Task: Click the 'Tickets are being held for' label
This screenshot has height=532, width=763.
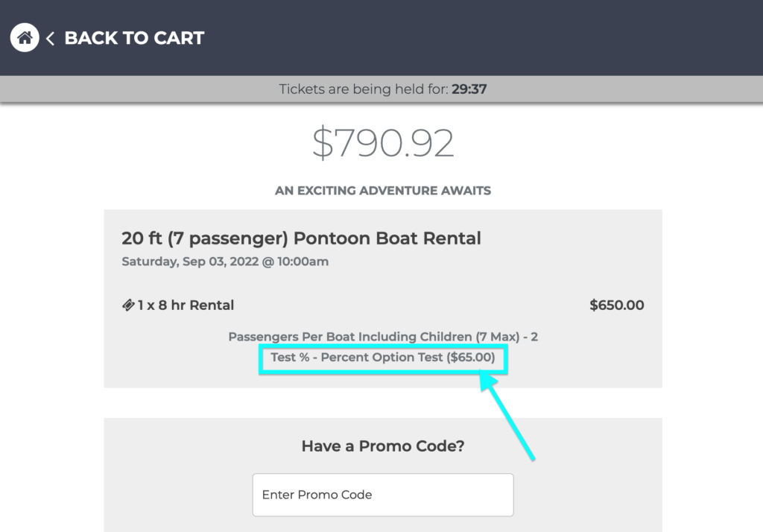Action: (364, 89)
